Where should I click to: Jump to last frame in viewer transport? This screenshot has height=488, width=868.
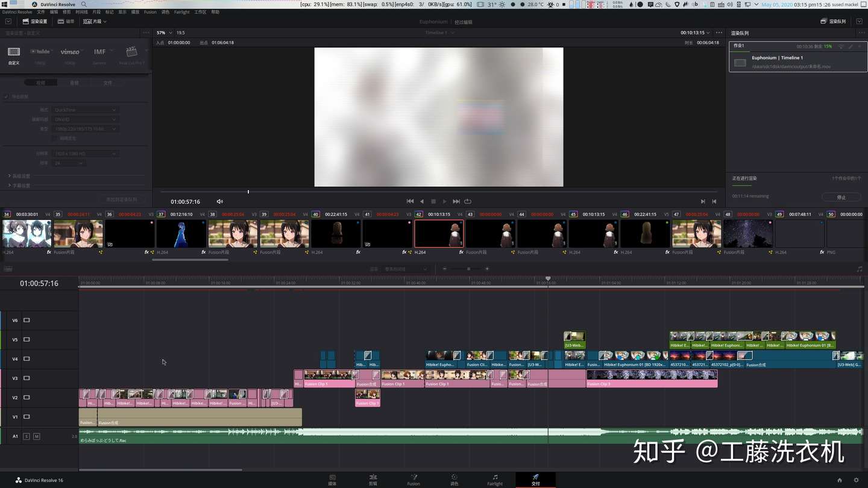click(456, 201)
